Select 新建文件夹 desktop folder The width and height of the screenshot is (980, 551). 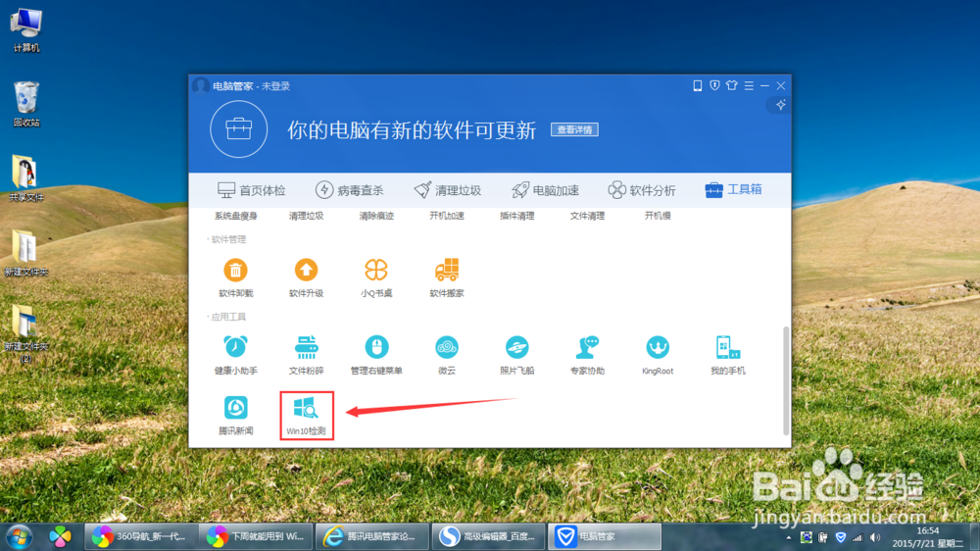(26, 253)
